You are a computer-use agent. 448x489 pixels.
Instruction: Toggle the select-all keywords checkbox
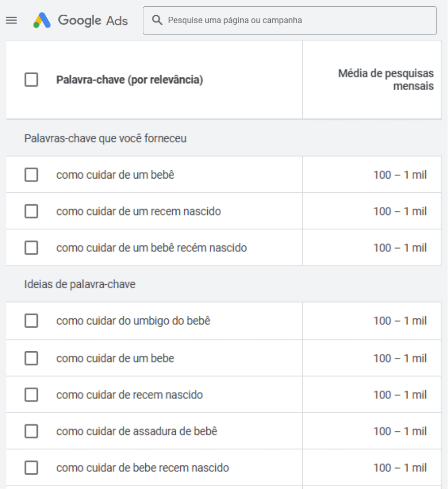tap(32, 80)
